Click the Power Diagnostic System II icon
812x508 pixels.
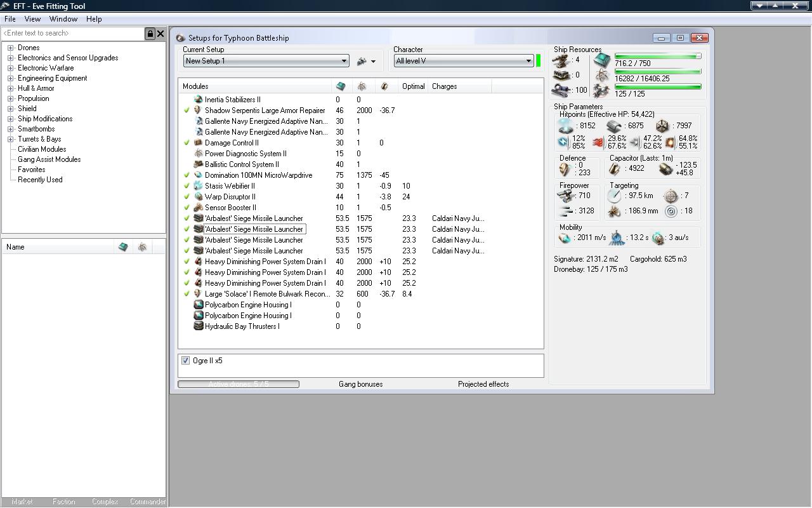pyautogui.click(x=198, y=154)
